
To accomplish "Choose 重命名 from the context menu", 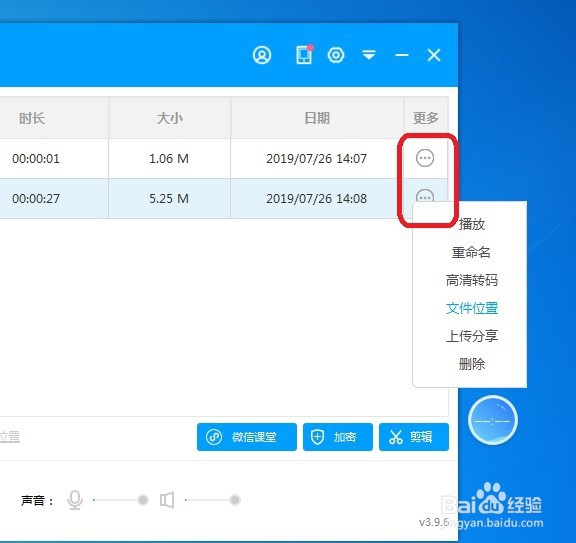I will pos(471,252).
